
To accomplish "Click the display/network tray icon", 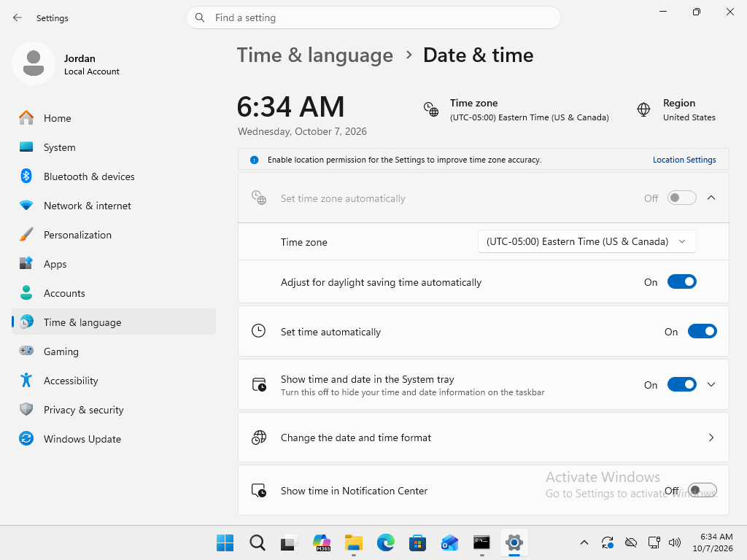I will point(654,542).
